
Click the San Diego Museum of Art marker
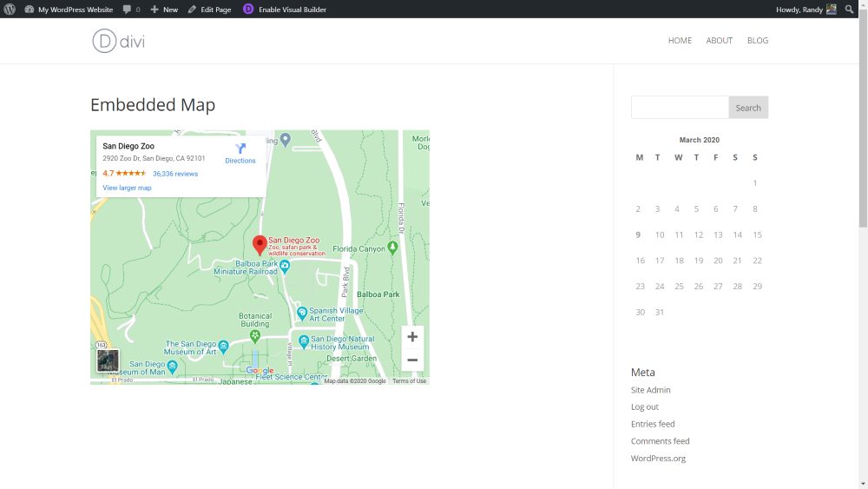(223, 347)
